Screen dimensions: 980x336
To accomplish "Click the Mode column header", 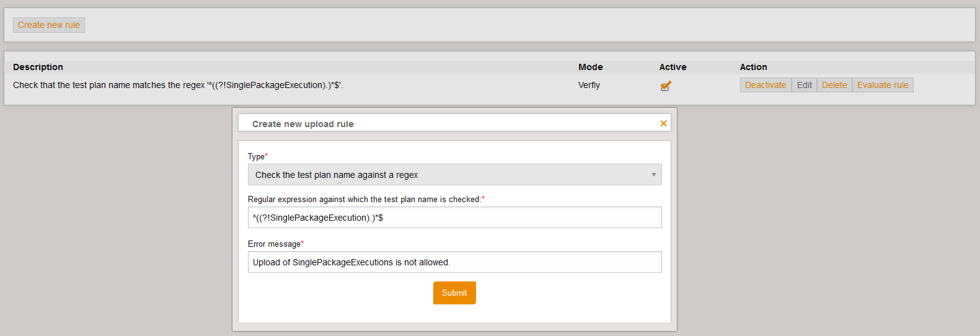I will tap(590, 67).
